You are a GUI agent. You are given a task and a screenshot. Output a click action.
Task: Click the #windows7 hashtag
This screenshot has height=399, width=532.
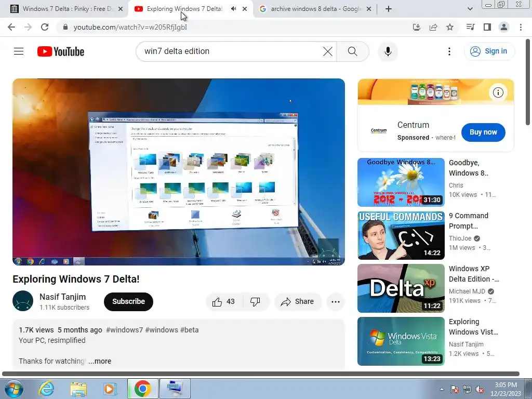click(125, 330)
